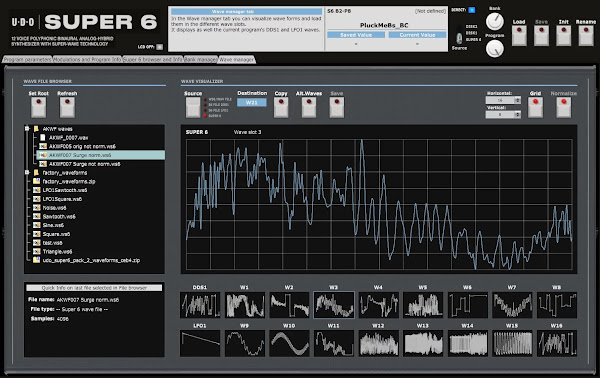Click the Set Root button
Screen dimensions: 600x378
39,107
